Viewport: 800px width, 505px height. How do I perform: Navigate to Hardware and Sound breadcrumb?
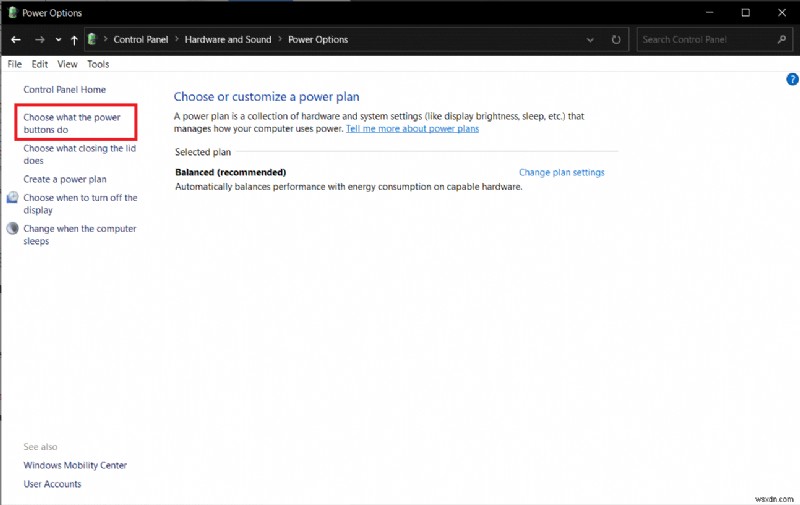click(x=228, y=40)
